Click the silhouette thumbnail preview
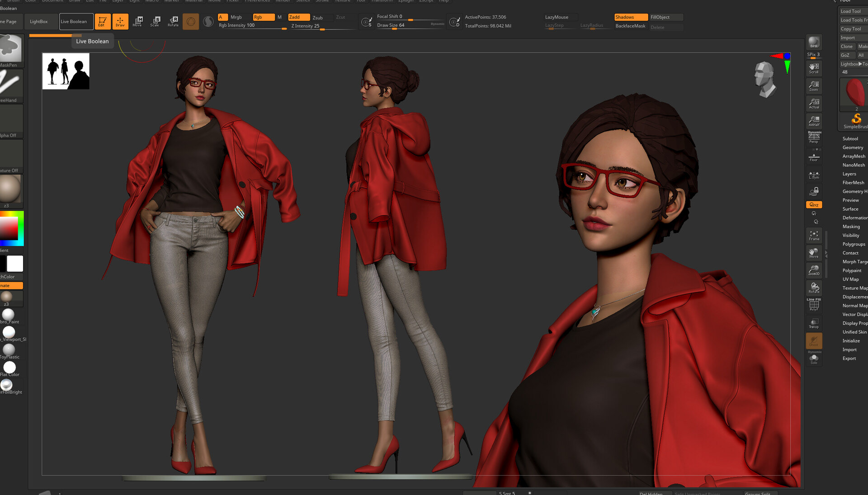 tap(66, 71)
